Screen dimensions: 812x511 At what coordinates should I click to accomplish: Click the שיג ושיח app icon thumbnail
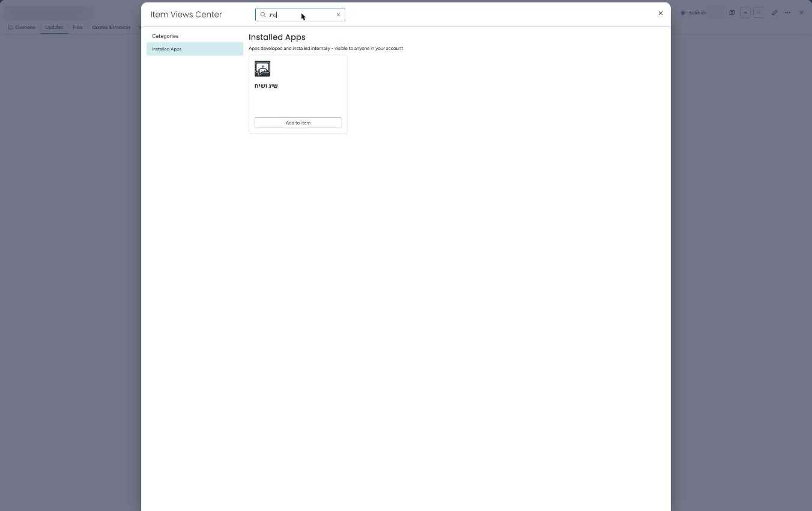(x=262, y=69)
